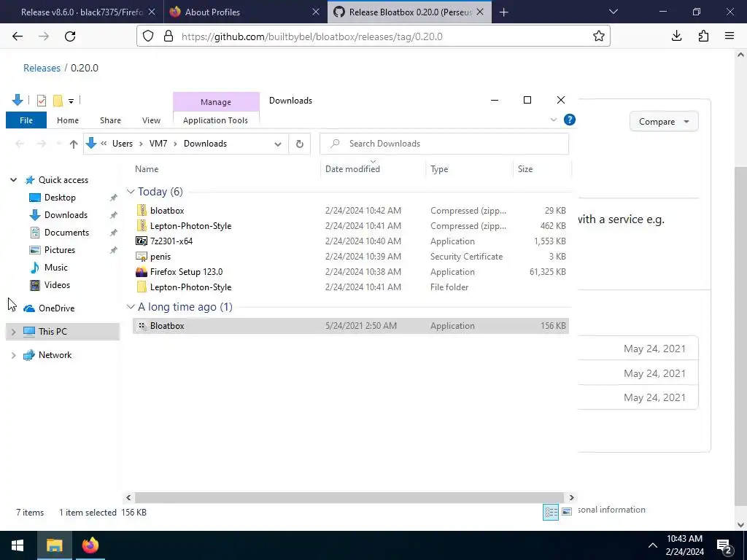747x560 pixels.
Task: Collapse the A long time ago group
Action: [x=131, y=307]
